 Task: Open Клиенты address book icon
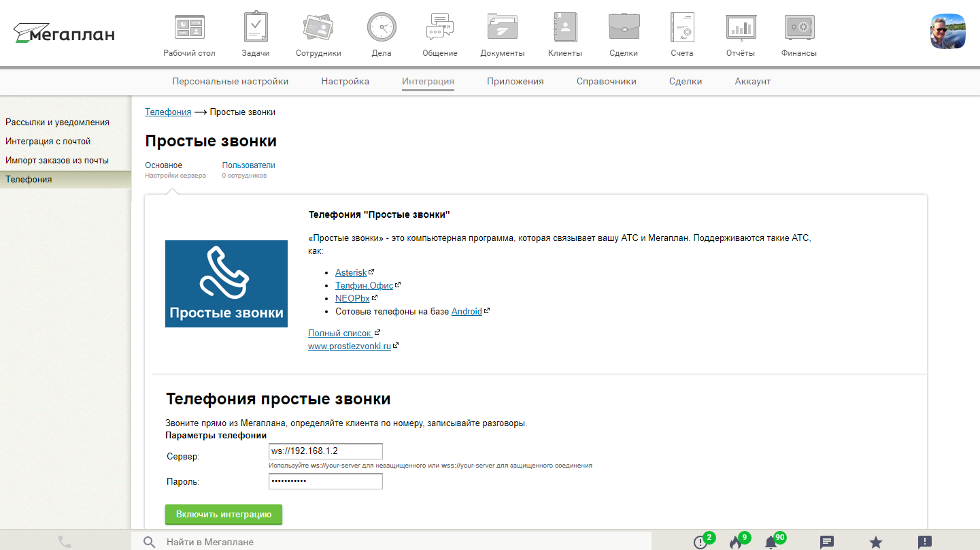tap(565, 27)
